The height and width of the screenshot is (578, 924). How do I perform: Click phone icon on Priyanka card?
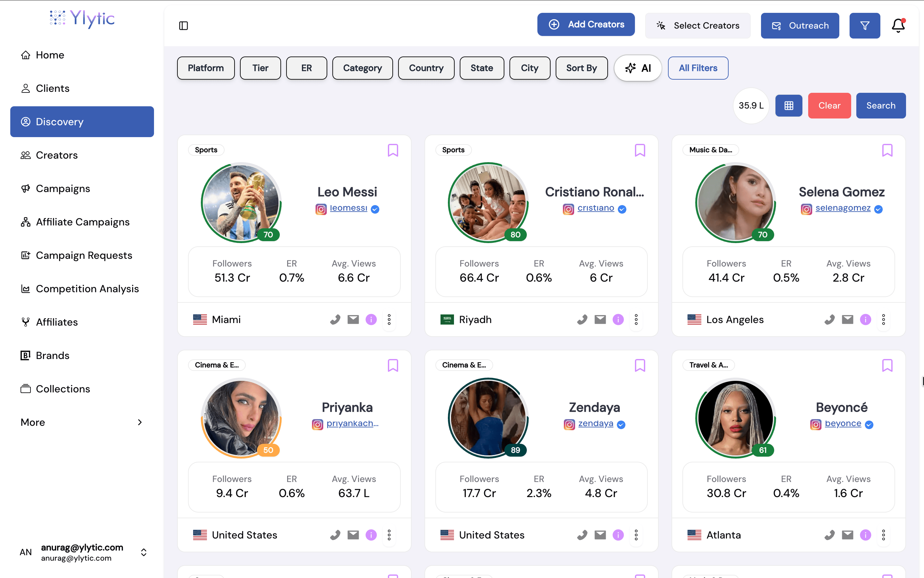(335, 535)
